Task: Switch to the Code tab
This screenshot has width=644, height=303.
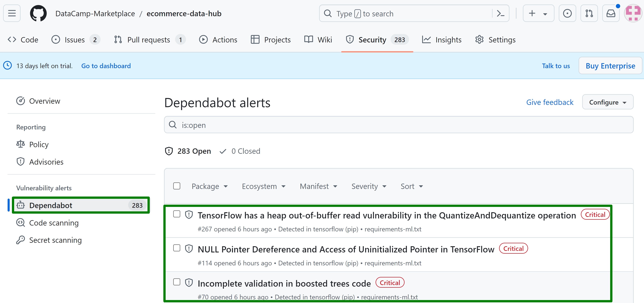Action: (x=23, y=40)
